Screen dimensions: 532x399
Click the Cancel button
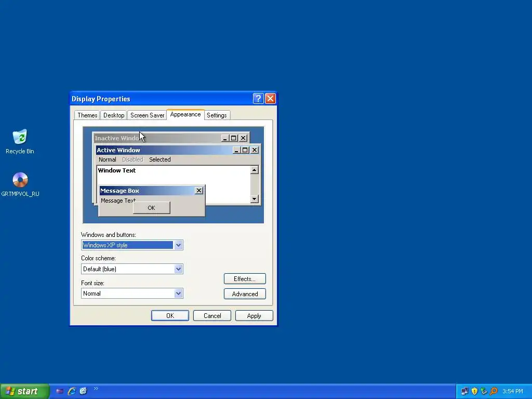(x=212, y=315)
